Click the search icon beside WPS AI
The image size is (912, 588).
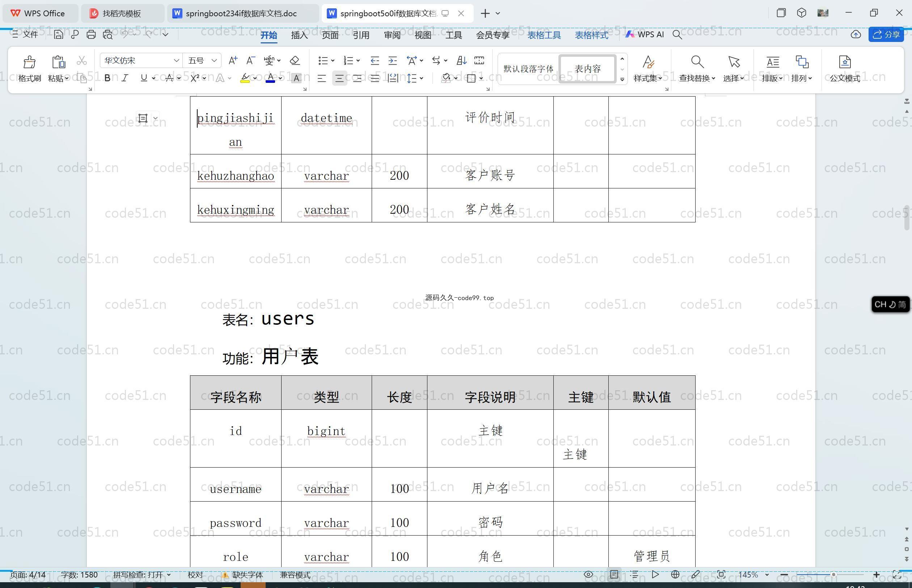point(677,34)
